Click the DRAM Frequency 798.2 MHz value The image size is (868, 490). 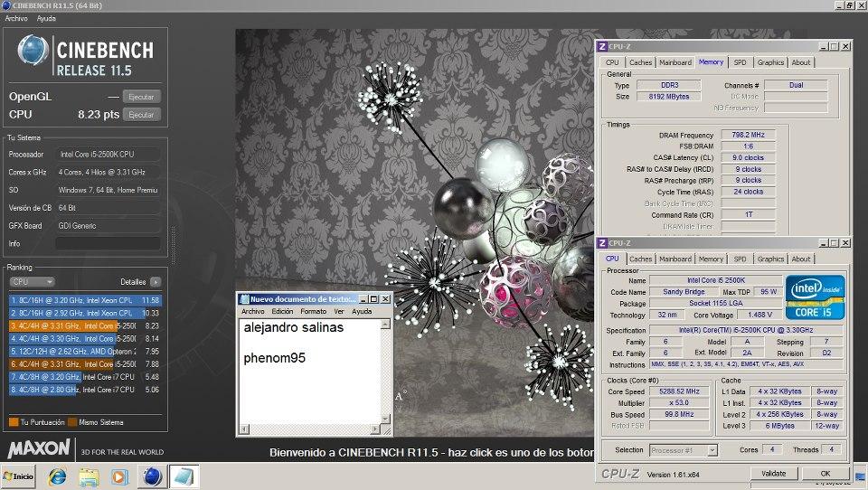point(748,135)
